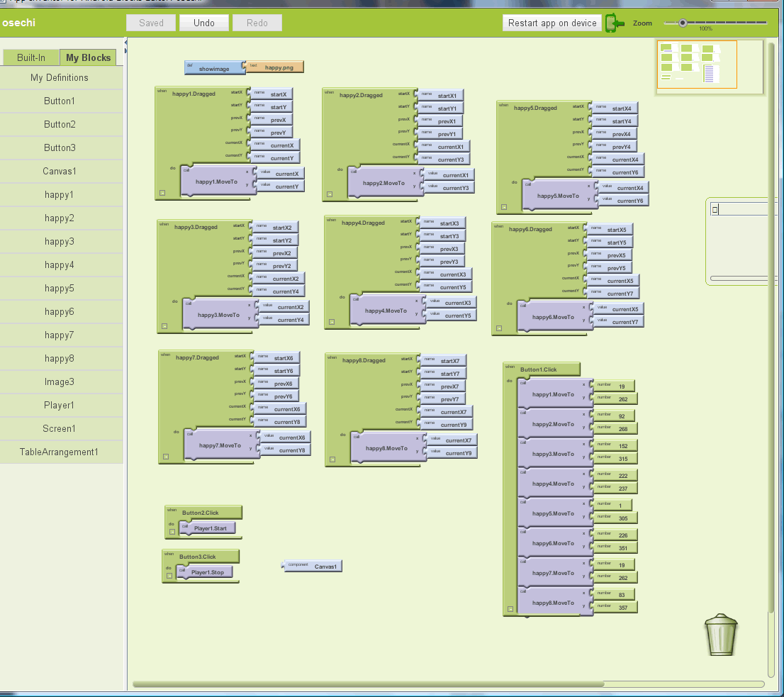
Task: Collapse the happy3.Dragged block
Action: click(164, 326)
